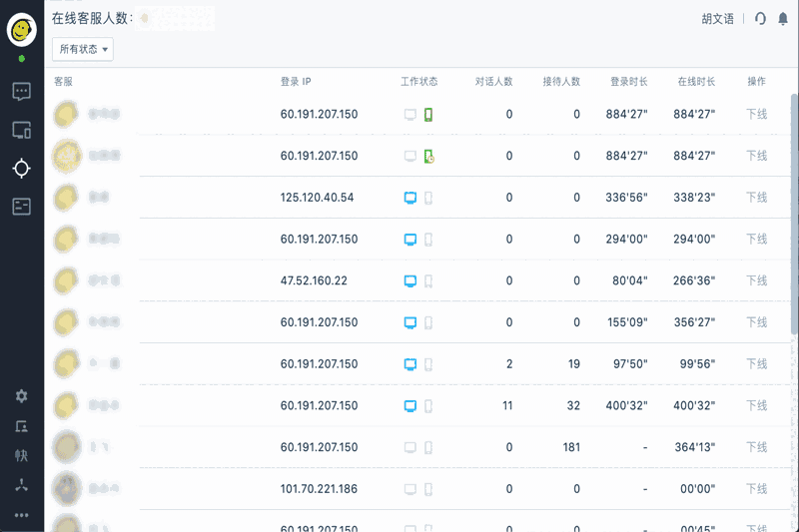The height and width of the screenshot is (532, 799).
Task: Click the headset support icon at top
Action: pos(760,18)
